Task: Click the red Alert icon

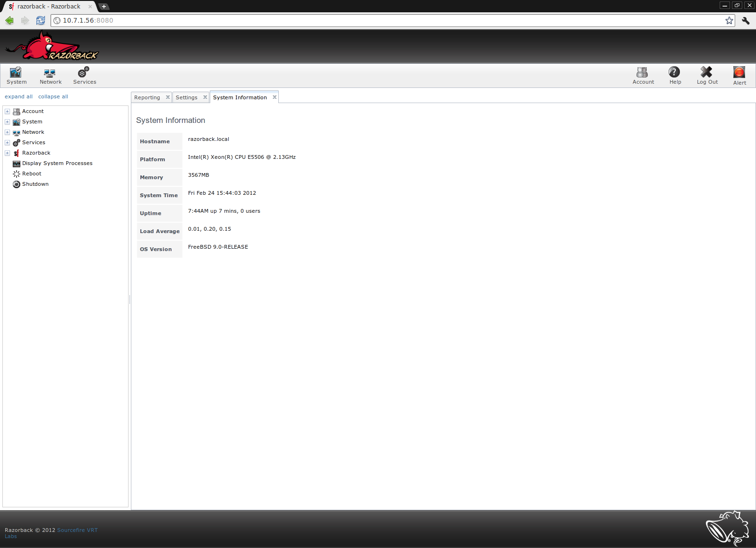Action: click(x=739, y=75)
